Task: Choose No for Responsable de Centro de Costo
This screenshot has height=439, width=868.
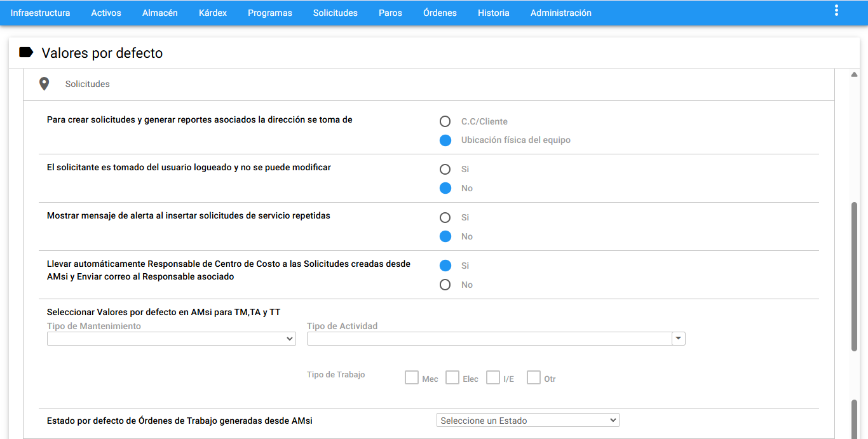Action: pos(445,285)
